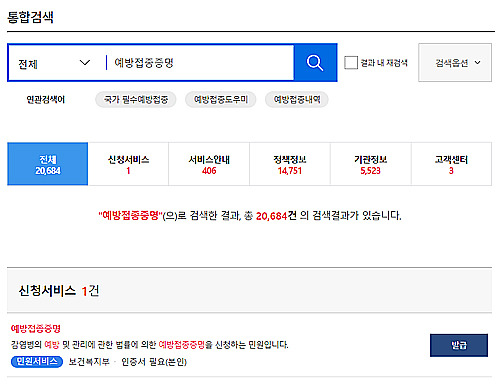Click the magnifier search button
498x384 pixels.
click(315, 62)
